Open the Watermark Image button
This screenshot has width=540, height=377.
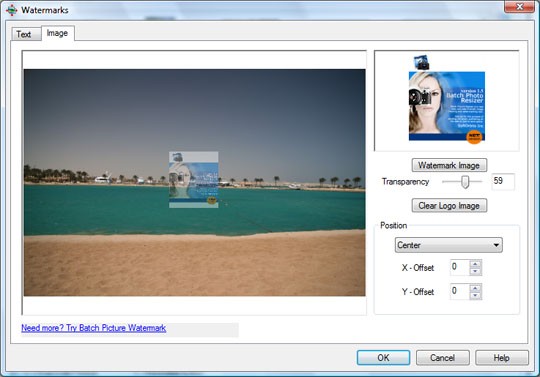tap(449, 165)
